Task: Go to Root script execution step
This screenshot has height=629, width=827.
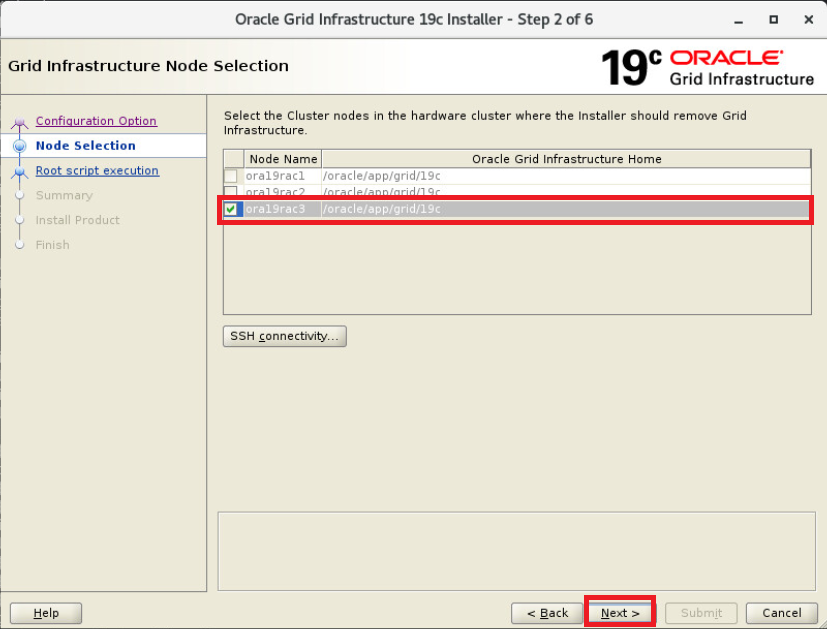Action: 97,170
